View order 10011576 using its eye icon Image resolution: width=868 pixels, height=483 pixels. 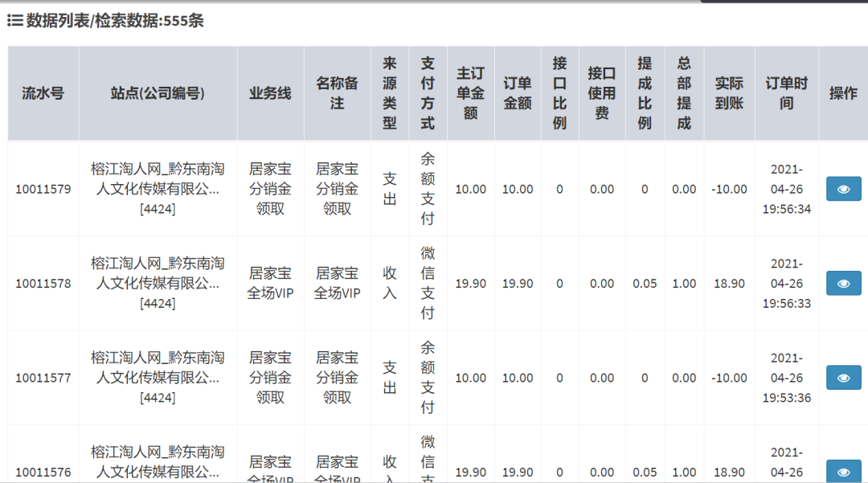coord(843,473)
